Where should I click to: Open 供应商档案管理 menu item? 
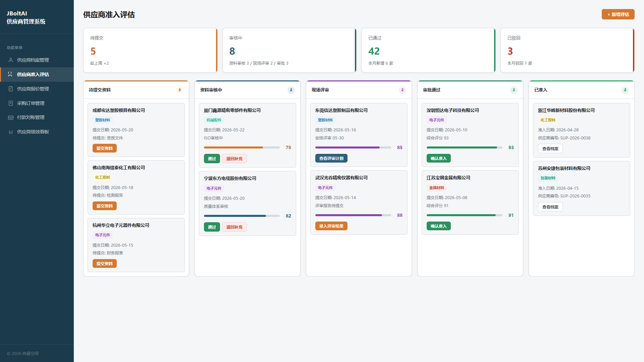pos(37,60)
